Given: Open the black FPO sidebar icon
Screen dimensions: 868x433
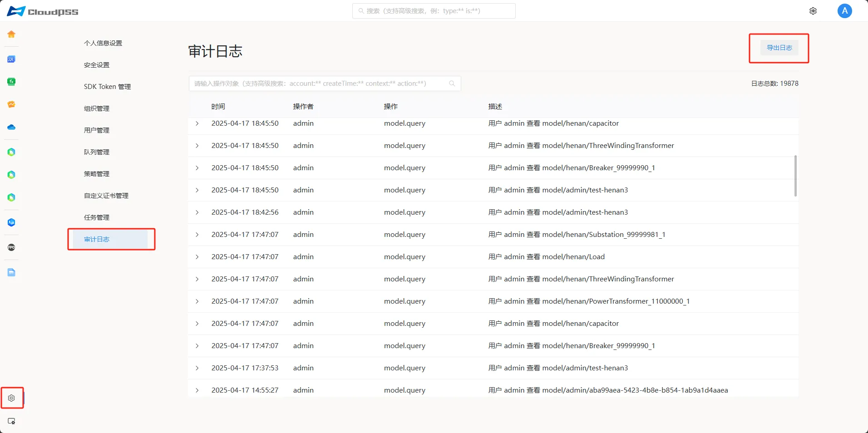Looking at the screenshot, I should click(11, 247).
